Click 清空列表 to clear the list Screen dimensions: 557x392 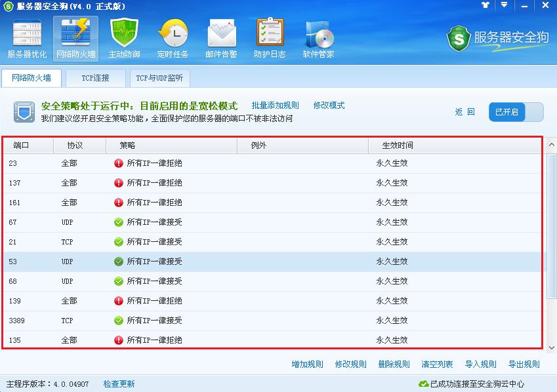tap(437, 364)
